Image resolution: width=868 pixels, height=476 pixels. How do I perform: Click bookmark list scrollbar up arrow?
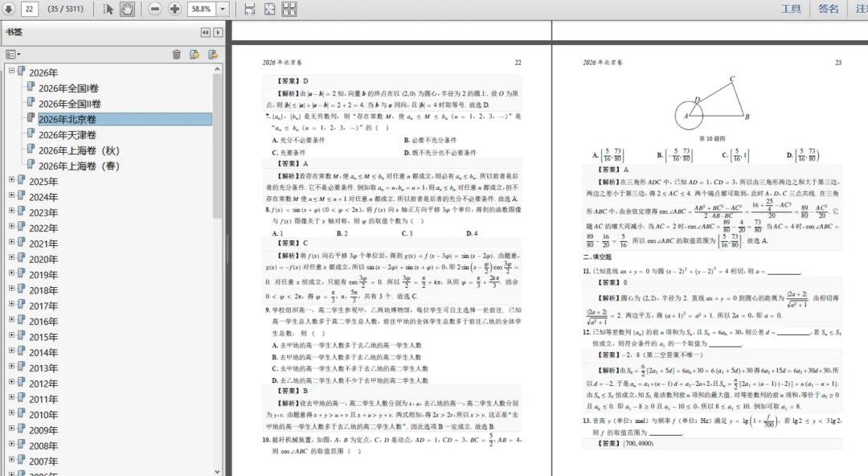pos(218,69)
